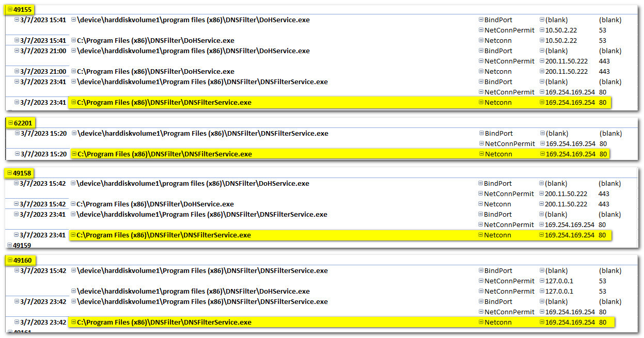This screenshot has width=644, height=338.
Task: Select highlighted port 80 in the 62201 group
Action: [603, 154]
